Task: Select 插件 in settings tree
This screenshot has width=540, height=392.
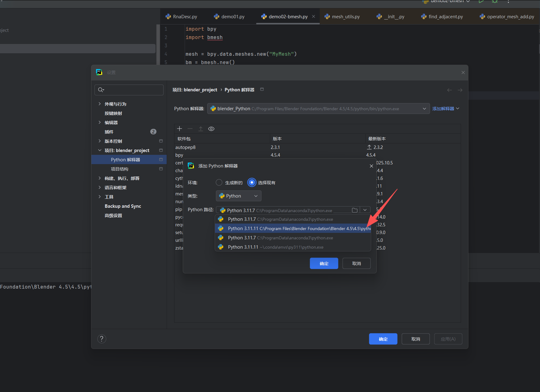Action: [x=109, y=132]
